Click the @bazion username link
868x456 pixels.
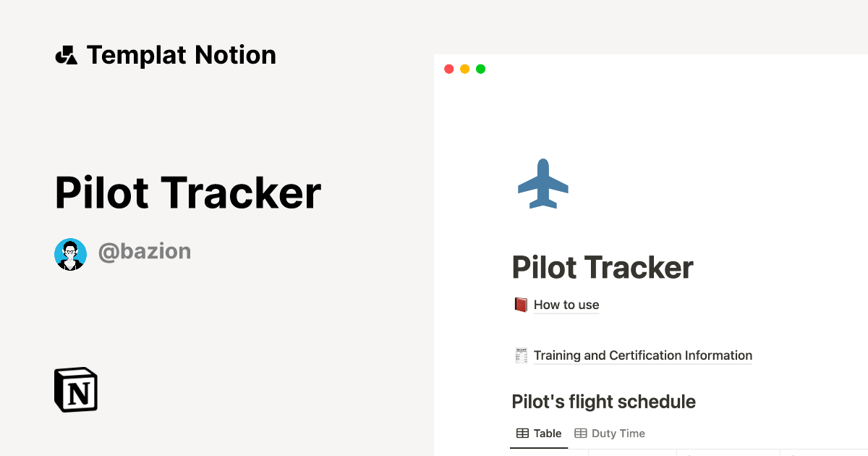[x=145, y=251]
